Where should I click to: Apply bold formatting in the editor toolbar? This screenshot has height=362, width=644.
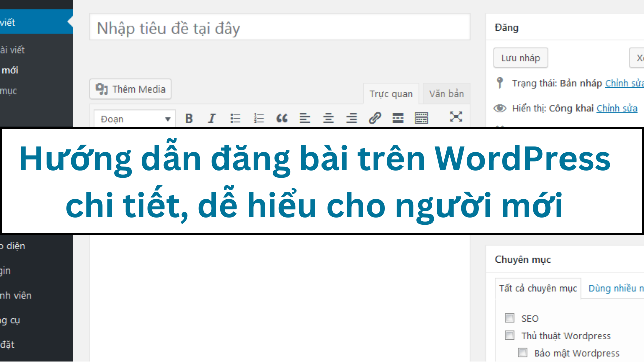click(189, 118)
